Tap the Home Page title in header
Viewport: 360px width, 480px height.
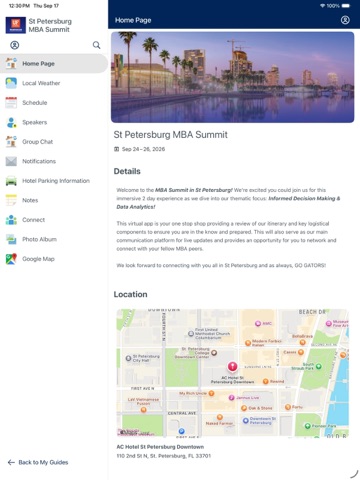coord(133,20)
